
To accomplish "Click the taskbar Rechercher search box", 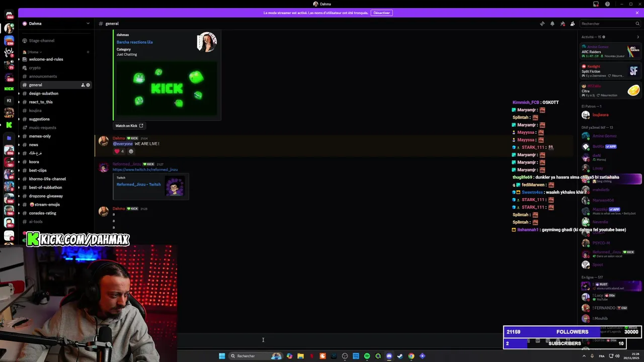I will [x=255, y=356].
